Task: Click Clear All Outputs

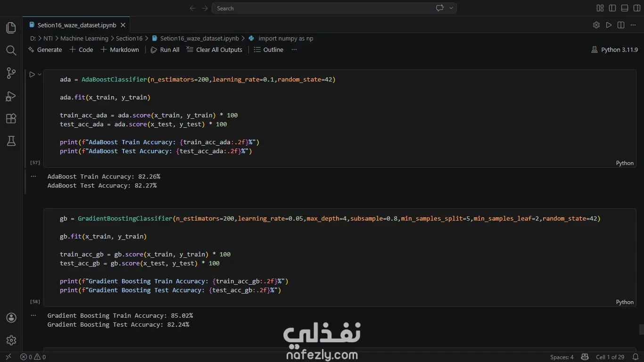Action: click(x=215, y=49)
